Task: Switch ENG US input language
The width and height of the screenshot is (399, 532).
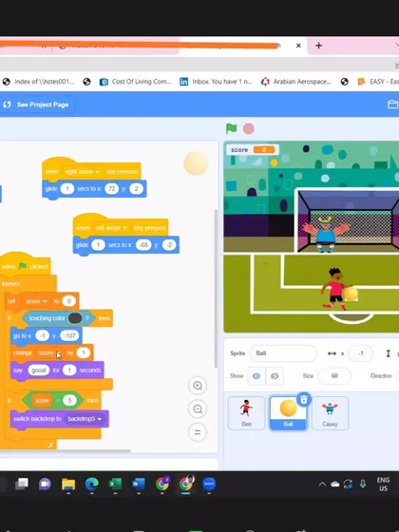Action: pos(383,484)
